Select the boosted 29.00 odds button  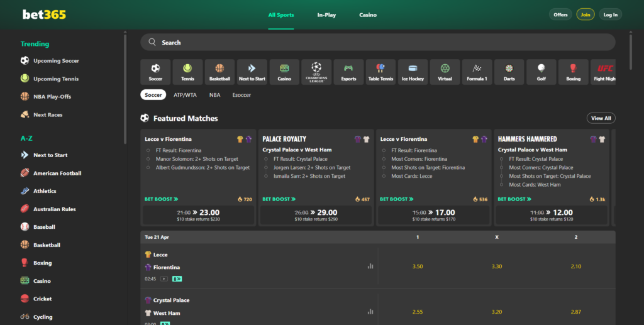tap(316, 215)
